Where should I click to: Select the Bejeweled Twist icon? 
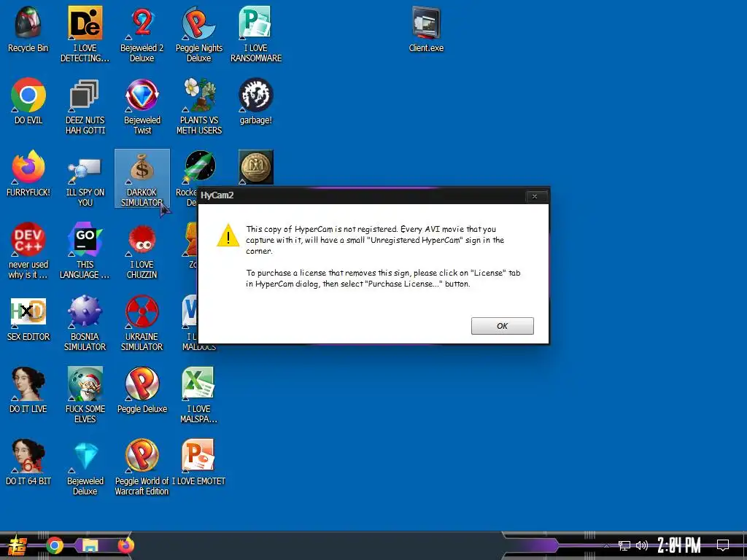(142, 106)
